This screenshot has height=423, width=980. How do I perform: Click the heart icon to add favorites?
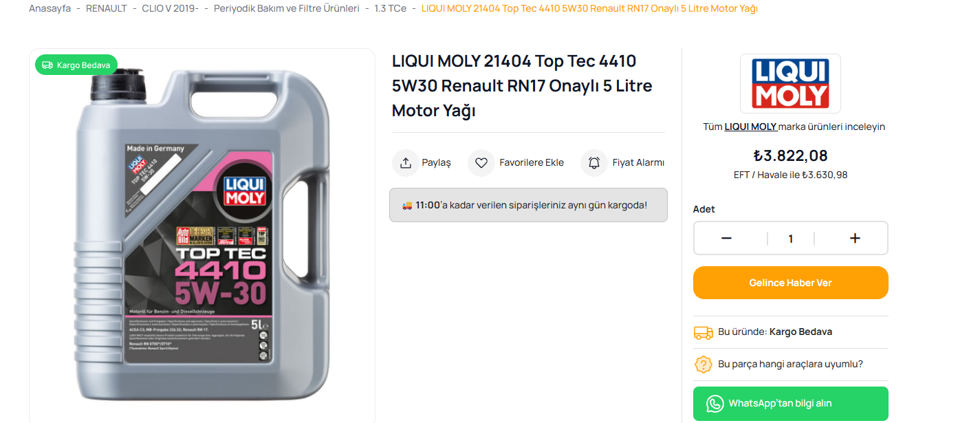click(481, 163)
